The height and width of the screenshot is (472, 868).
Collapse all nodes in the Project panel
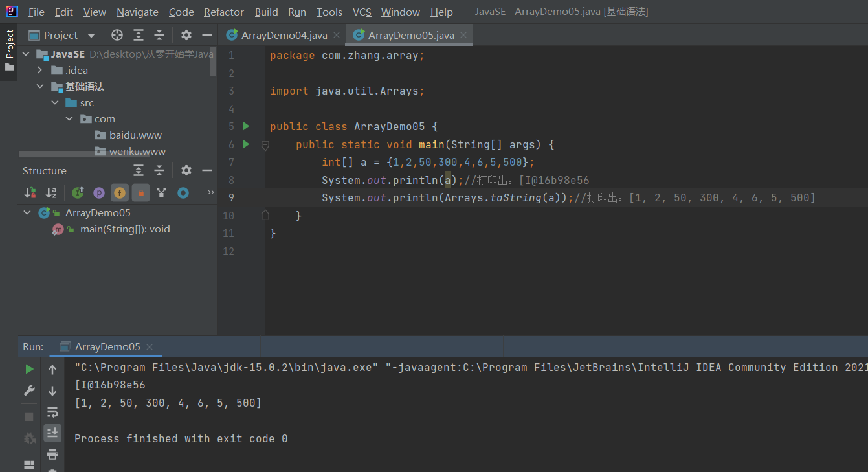pyautogui.click(x=159, y=35)
